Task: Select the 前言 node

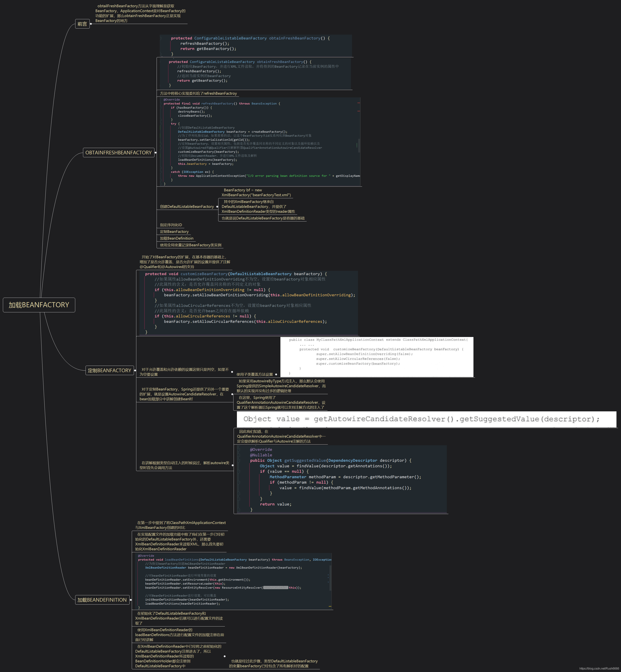Action: click(x=82, y=24)
